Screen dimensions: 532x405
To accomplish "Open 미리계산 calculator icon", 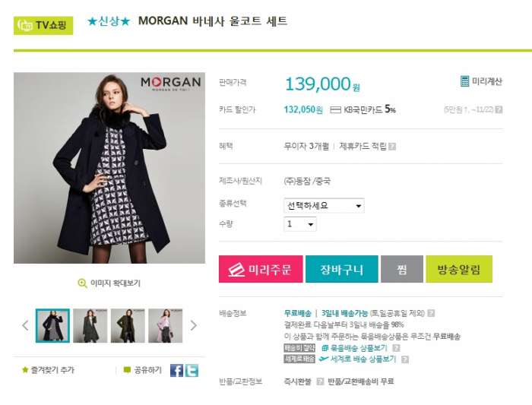I will pos(464,81).
